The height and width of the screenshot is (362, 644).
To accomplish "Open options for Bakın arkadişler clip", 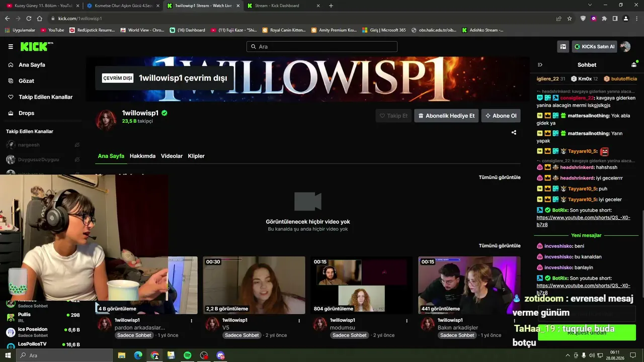I will [514, 320].
